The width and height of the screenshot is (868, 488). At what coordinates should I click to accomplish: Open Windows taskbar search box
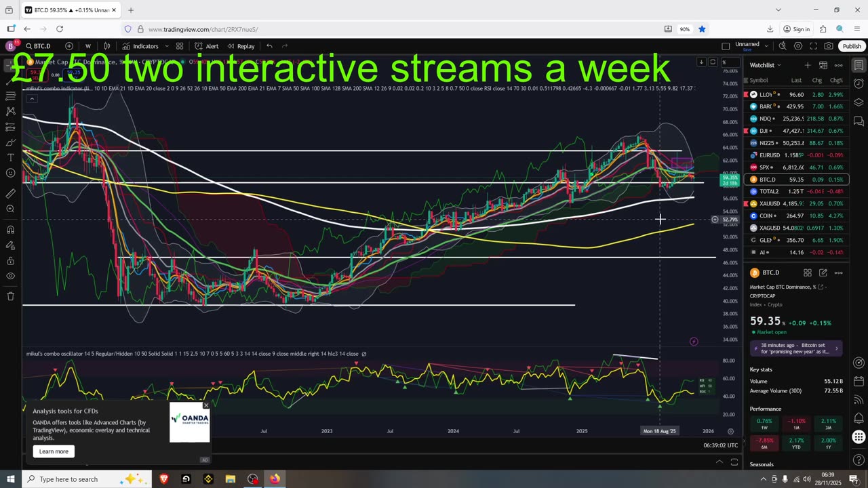tap(87, 479)
